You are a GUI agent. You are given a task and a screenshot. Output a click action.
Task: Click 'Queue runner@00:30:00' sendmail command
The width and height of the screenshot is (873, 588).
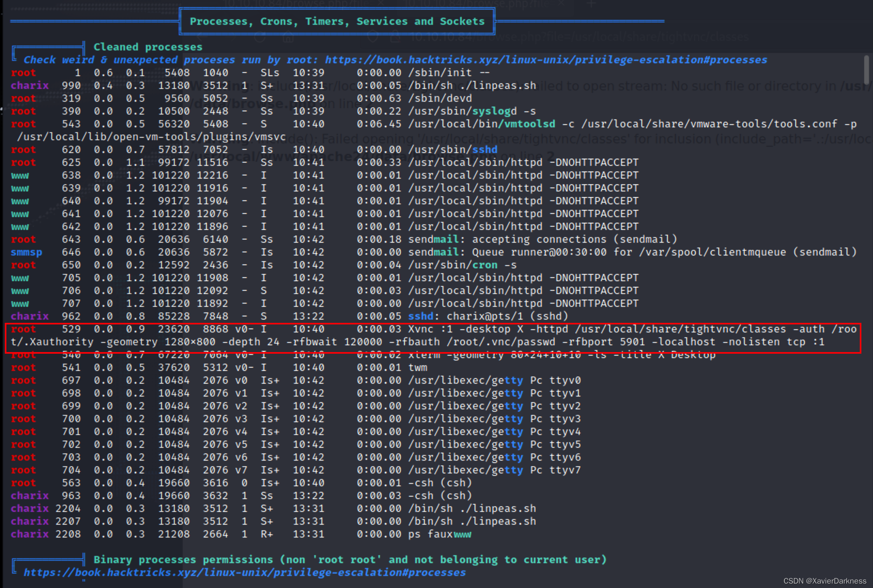(633, 252)
